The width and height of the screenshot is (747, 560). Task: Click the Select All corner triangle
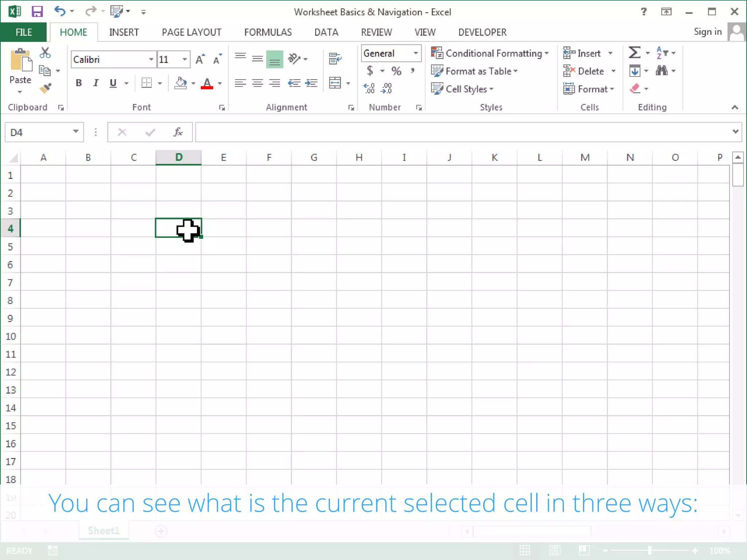coord(13,157)
